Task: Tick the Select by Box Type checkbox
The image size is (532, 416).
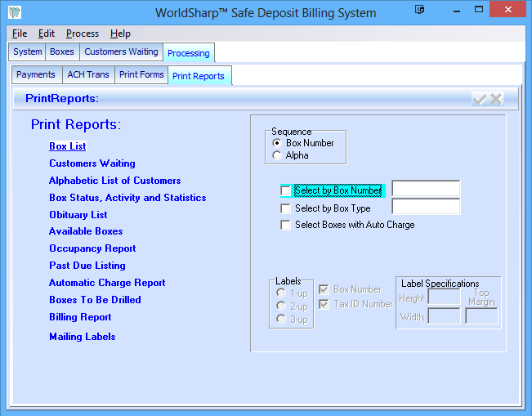Action: point(285,208)
